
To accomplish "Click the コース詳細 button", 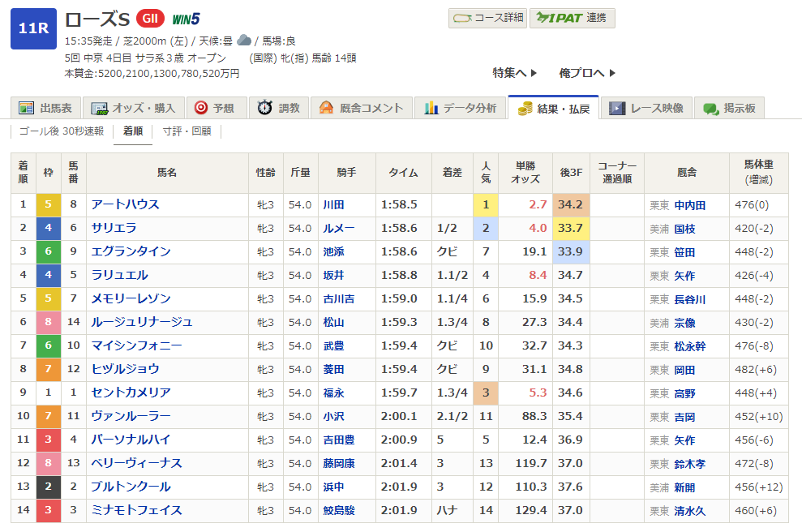I will pos(487,18).
